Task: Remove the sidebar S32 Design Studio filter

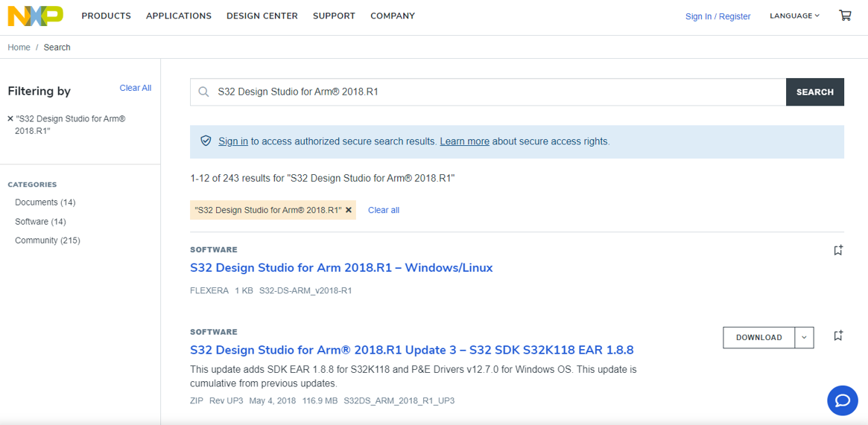Action: pyautogui.click(x=10, y=119)
